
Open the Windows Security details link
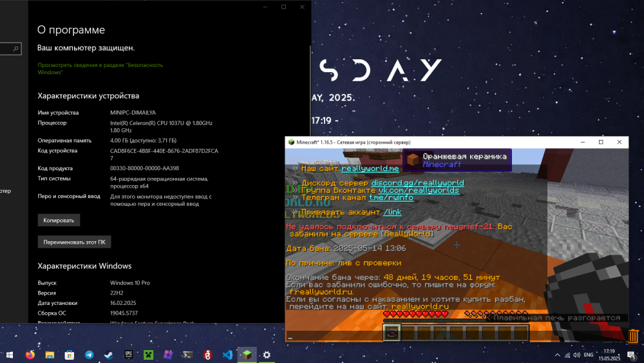click(x=100, y=68)
